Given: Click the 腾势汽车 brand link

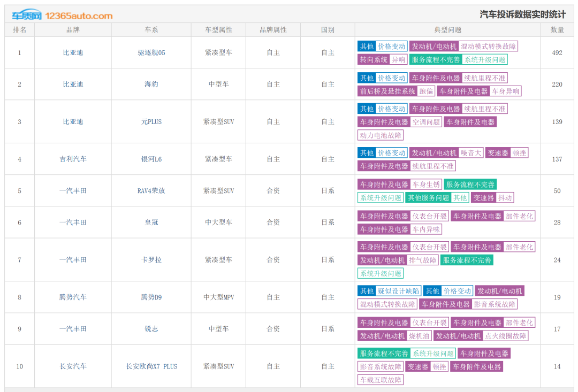Looking at the screenshot, I should (73, 297).
